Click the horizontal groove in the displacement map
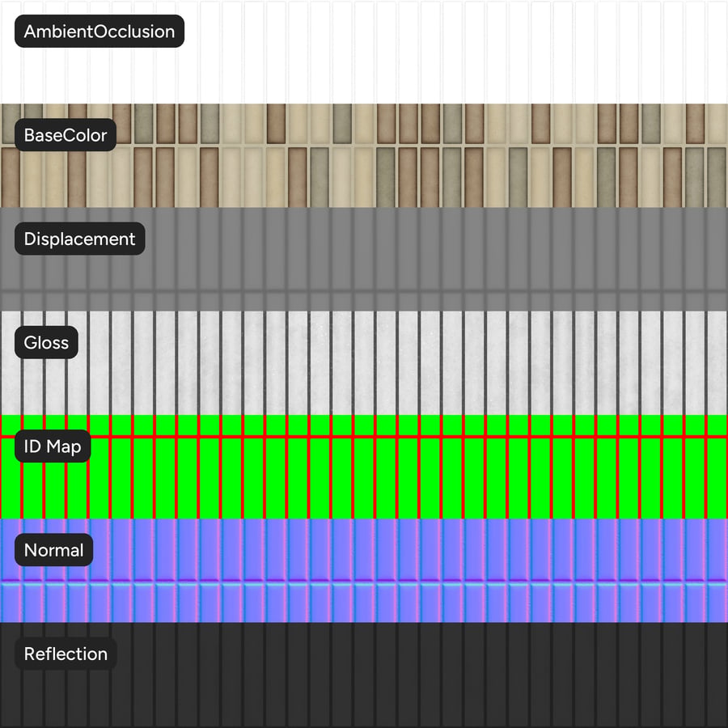 point(364,291)
